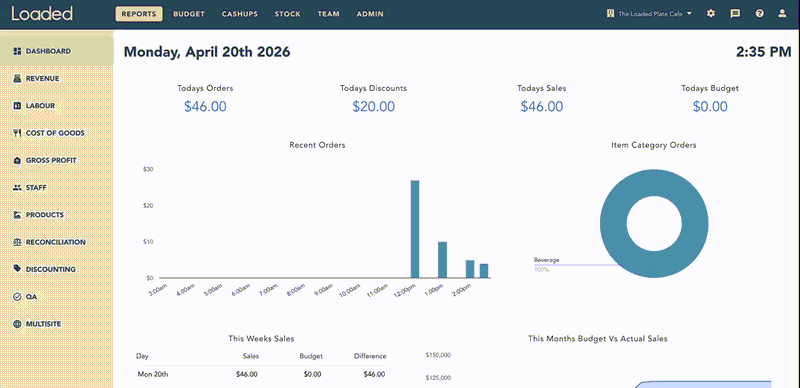This screenshot has width=800, height=388.
Task: Click the Reconciliation scales icon
Action: coord(17,242)
